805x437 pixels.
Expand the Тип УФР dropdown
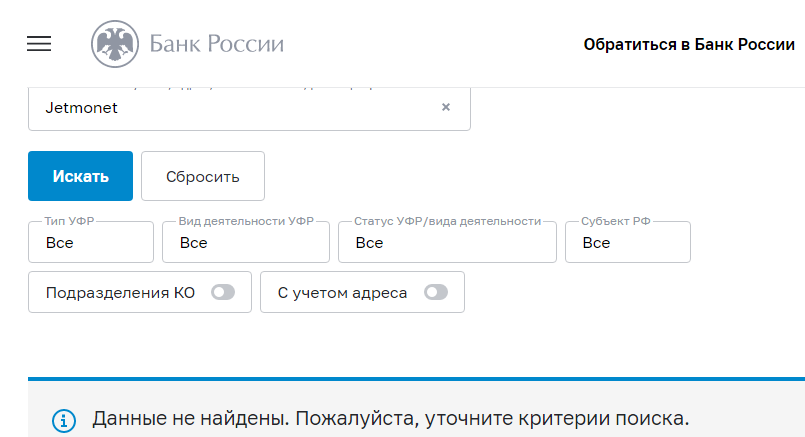coord(91,242)
